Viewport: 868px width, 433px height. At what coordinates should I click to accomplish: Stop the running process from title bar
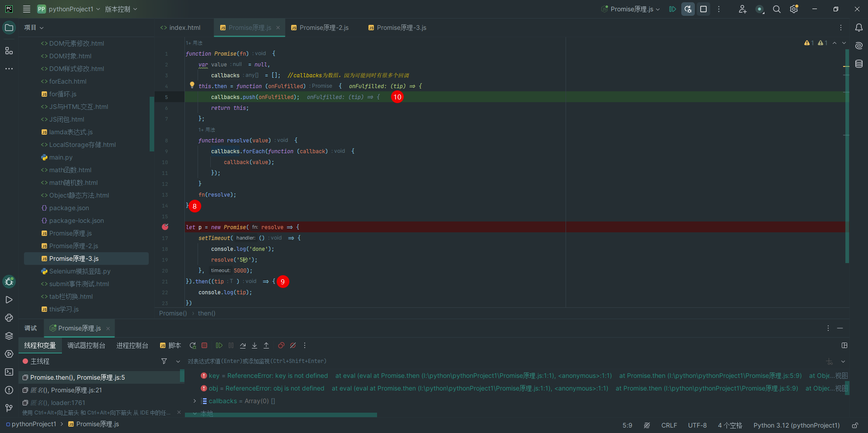[x=703, y=9]
